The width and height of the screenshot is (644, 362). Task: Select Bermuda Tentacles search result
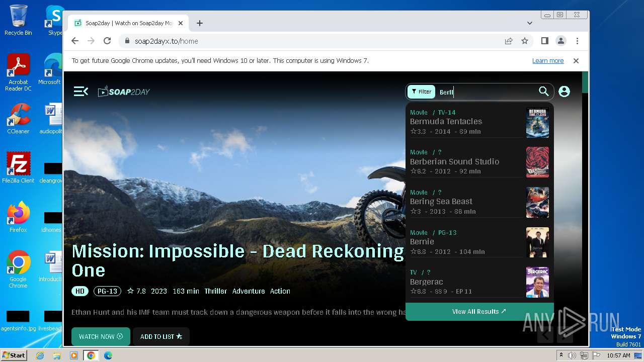479,122
